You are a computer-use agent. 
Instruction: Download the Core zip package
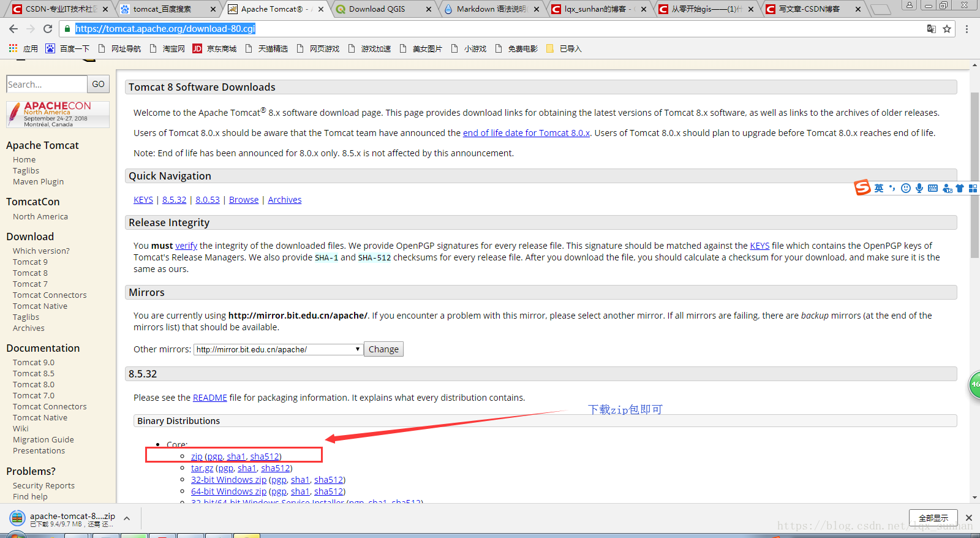[197, 457]
